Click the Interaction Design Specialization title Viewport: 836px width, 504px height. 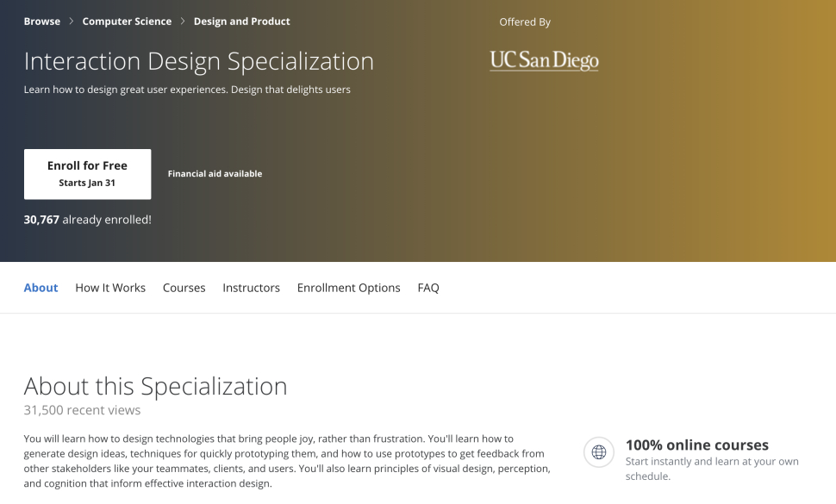coord(199,61)
